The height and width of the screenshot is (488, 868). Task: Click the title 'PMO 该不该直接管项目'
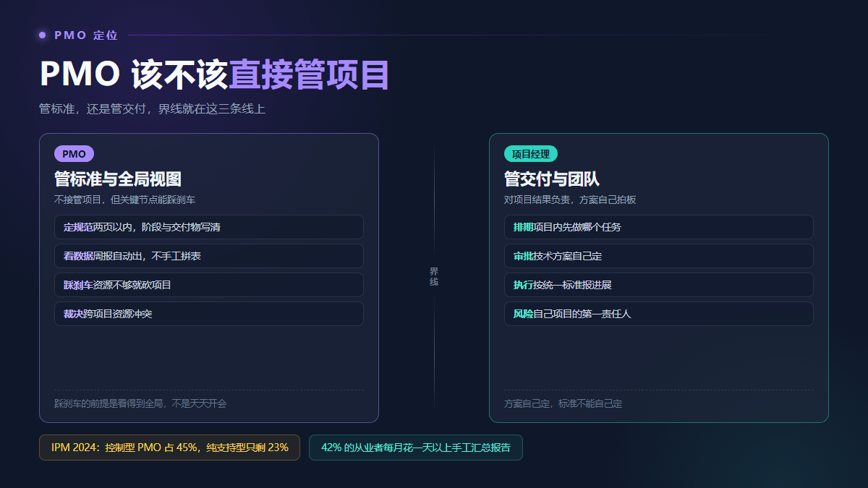click(215, 74)
